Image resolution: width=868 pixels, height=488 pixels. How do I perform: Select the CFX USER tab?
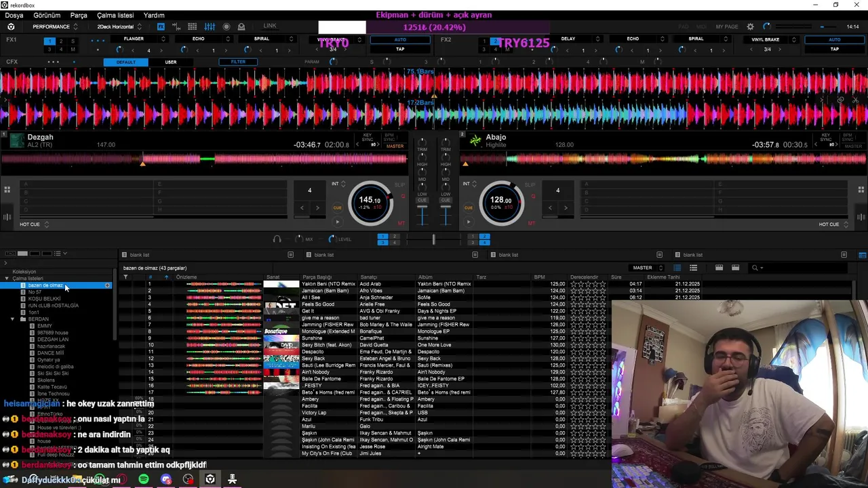click(171, 62)
